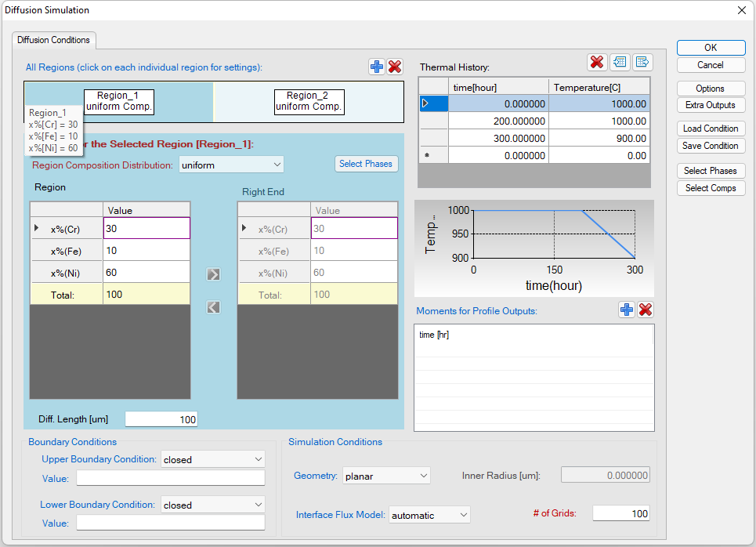Click the # of Grids input field
756x547 pixels.
[621, 513]
